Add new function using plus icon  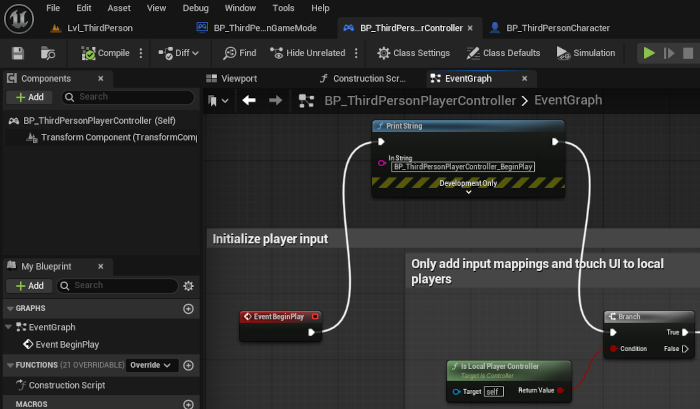(x=188, y=366)
